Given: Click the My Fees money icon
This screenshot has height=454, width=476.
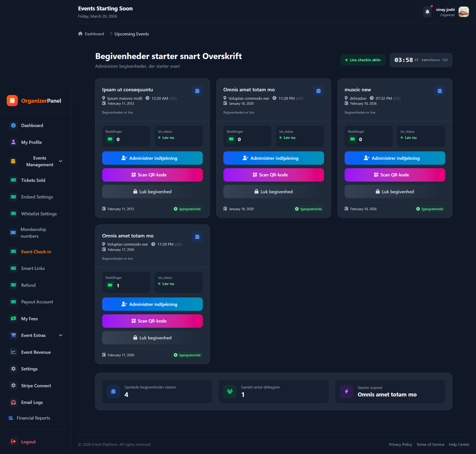Looking at the screenshot, I should pyautogui.click(x=13, y=319).
